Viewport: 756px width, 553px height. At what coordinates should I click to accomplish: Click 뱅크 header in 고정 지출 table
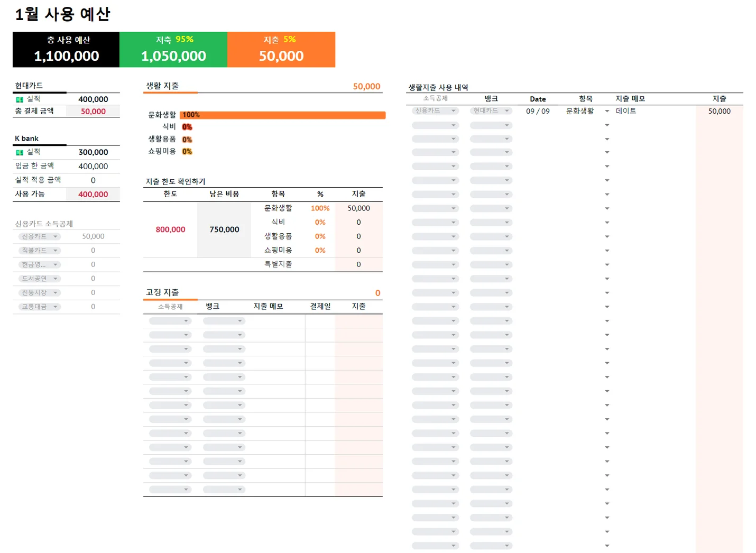click(x=213, y=307)
